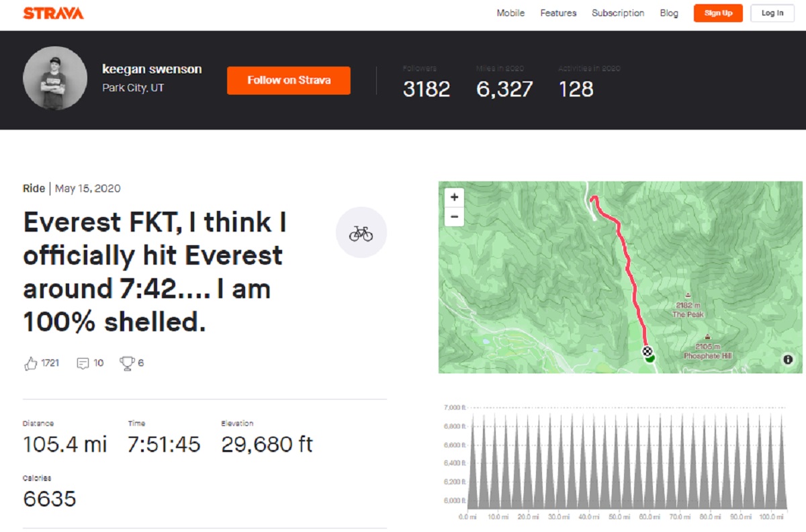Follow keegan swenson on Strava
Image resolution: width=806 pixels, height=532 pixels.
(x=289, y=80)
